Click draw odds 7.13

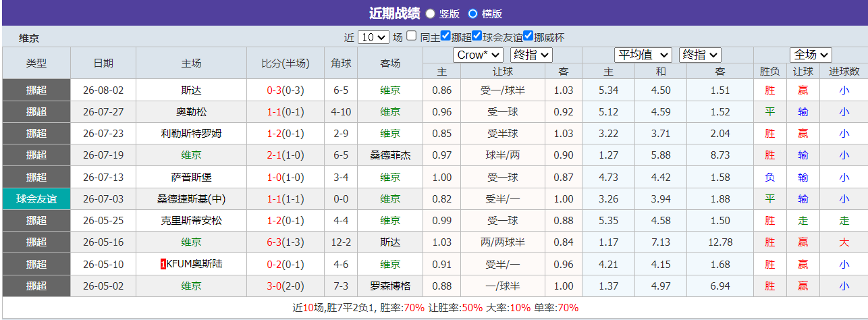(661, 242)
